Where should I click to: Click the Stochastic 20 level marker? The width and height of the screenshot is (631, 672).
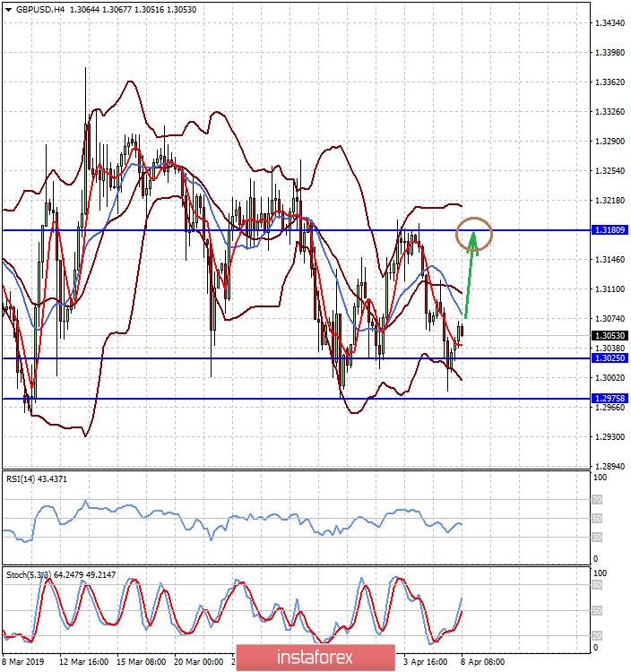coord(597,636)
